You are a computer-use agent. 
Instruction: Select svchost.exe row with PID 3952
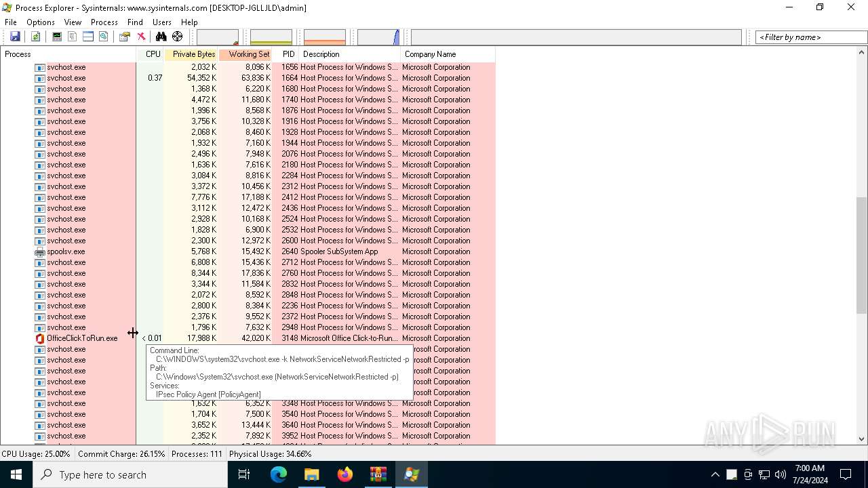click(x=248, y=436)
